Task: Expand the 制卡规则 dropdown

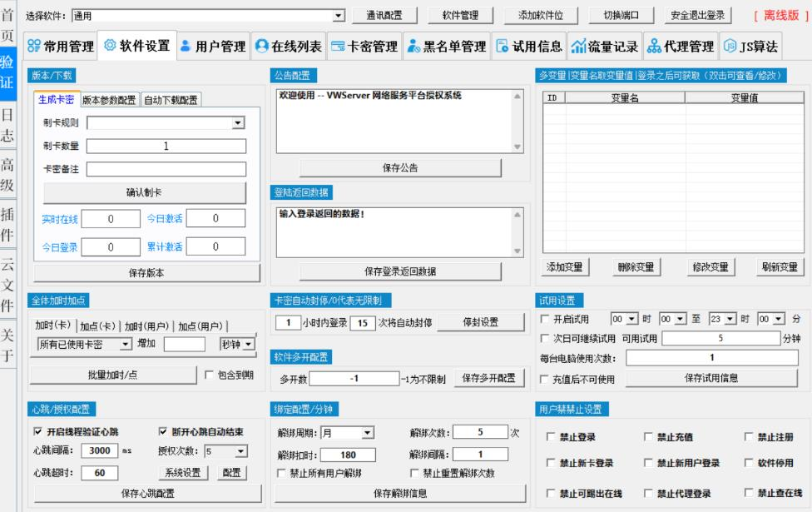Action: coord(238,123)
